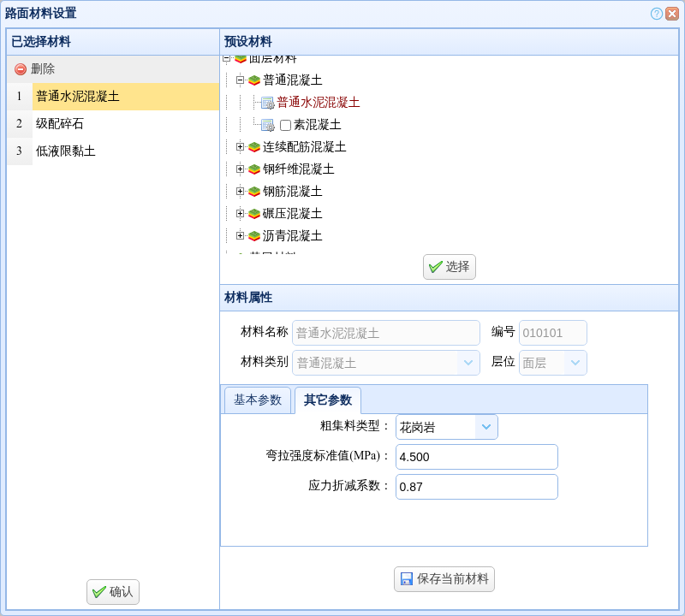This screenshot has width=685, height=616.
Task: Expand the 连续配筋混凝土 tree node
Action: [x=240, y=146]
